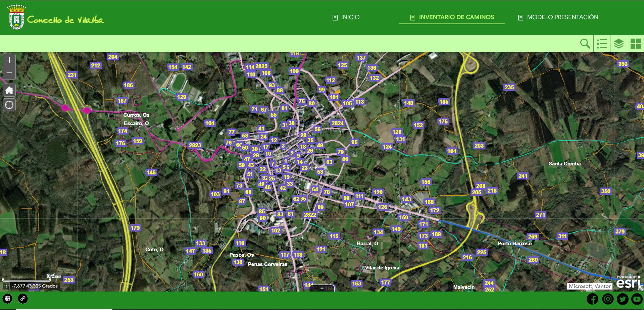Select road label 271
The height and width of the screenshot is (310, 644).
point(541,215)
